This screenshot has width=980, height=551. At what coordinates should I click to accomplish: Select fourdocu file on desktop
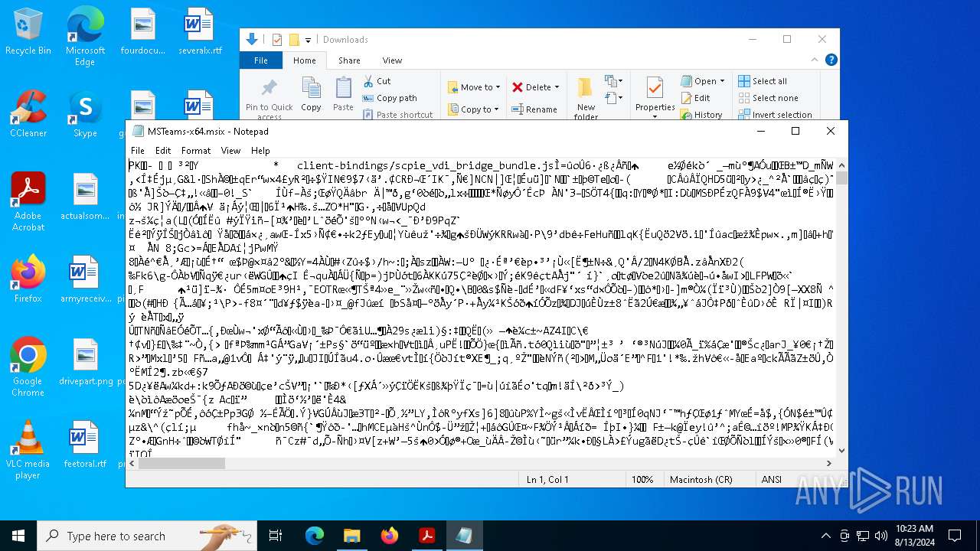(142, 32)
